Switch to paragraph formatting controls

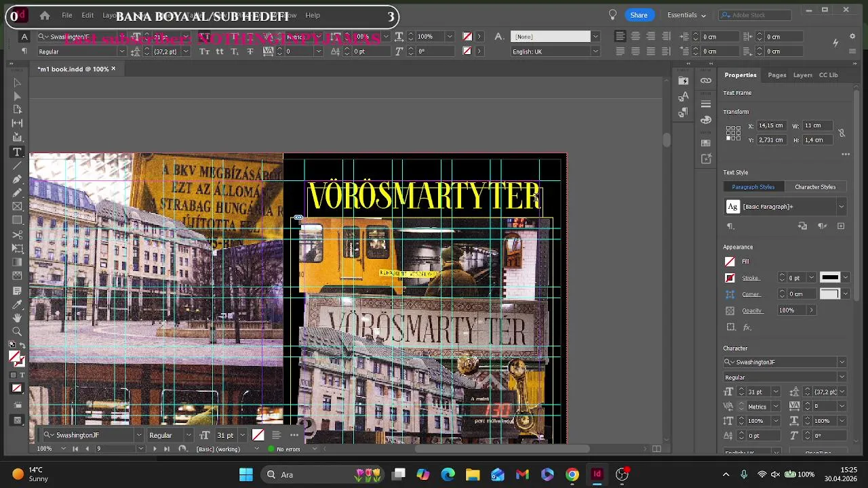click(24, 52)
